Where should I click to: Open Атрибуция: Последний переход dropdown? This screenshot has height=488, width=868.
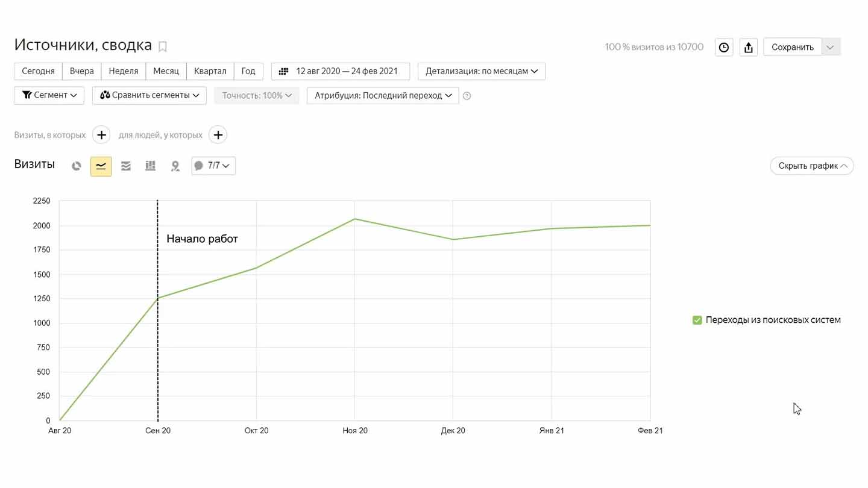pos(383,95)
